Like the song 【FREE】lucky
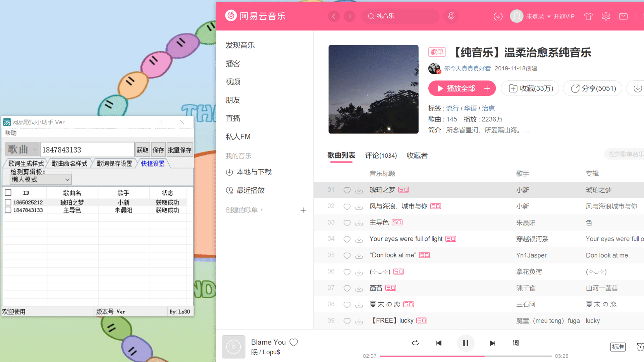Viewport: 644px width, 362px height. [347, 321]
